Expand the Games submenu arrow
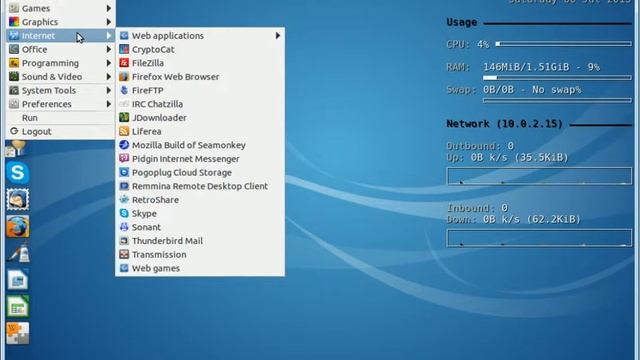This screenshot has width=640, height=360. pos(109,8)
